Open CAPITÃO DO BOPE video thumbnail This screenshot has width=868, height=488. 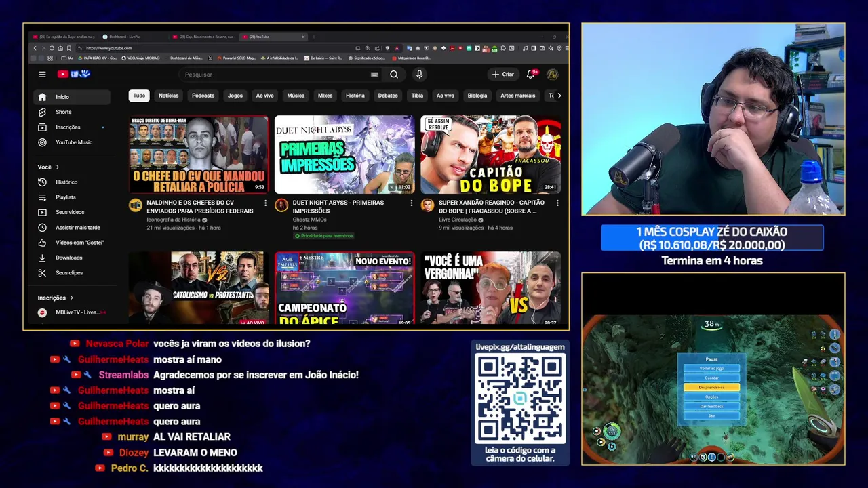coord(490,155)
